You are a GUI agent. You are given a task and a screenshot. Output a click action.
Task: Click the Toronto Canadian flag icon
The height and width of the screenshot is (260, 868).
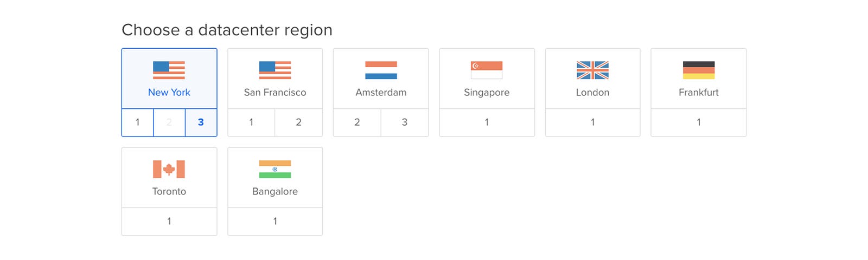[169, 169]
